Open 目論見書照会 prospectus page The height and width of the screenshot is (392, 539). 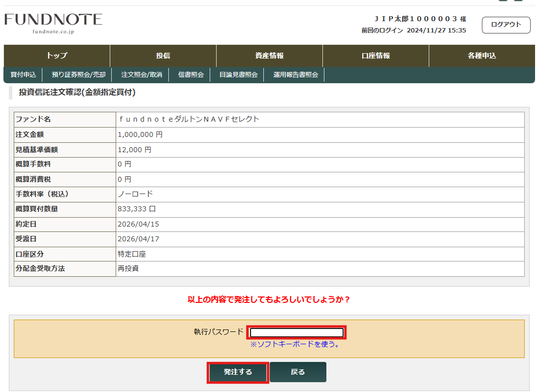click(x=238, y=74)
